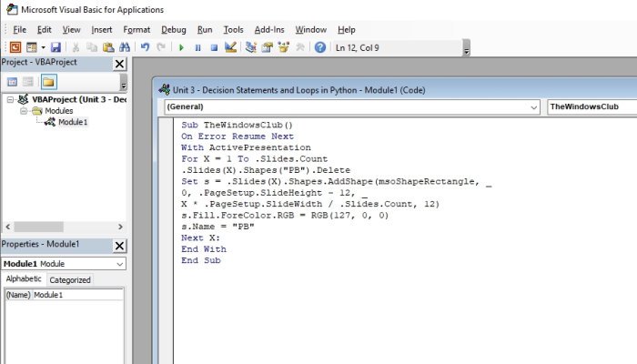Click Project tree scrollbar right arrow

[120, 227]
